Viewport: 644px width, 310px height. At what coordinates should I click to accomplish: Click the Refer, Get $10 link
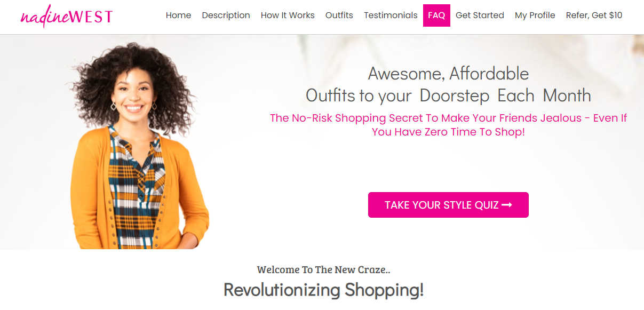coord(594,15)
